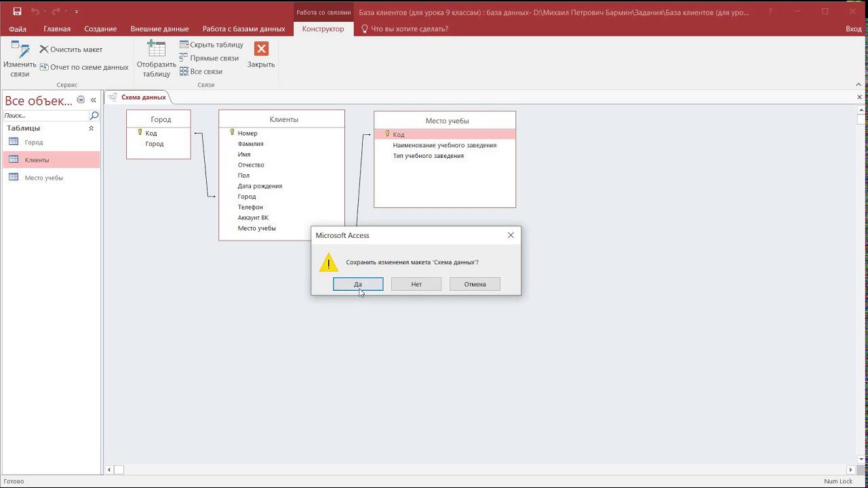
Task: Click Скрыть таблицу in ribbon
Action: click(x=212, y=45)
